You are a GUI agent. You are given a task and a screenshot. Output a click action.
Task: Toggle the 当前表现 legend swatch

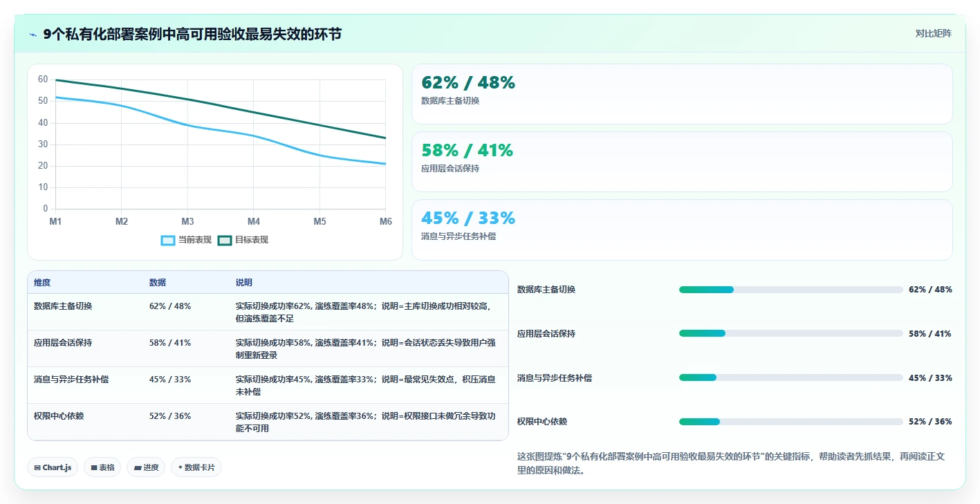[168, 240]
